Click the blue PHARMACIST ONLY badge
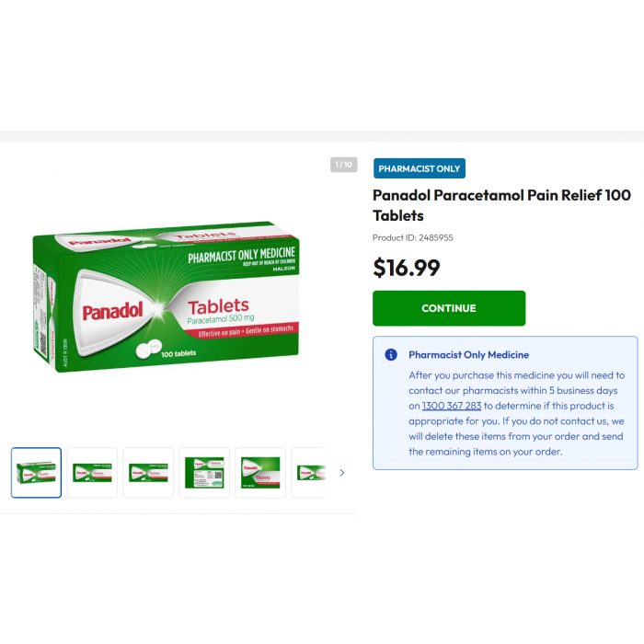Viewport: 644px width, 644px height. [x=420, y=168]
